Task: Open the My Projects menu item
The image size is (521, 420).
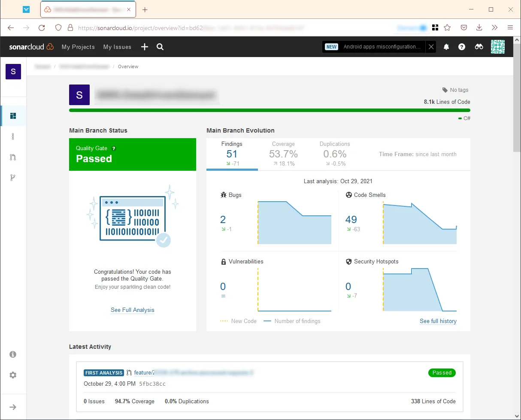Action: (x=78, y=47)
